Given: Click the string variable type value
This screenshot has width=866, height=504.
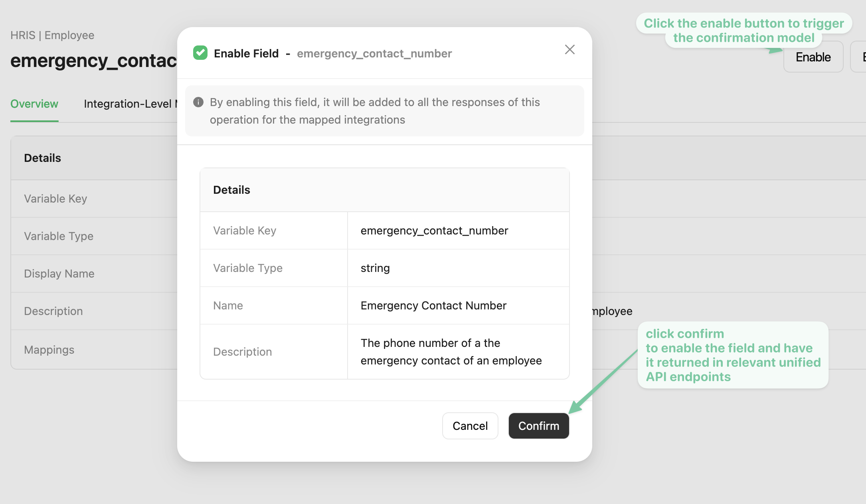Looking at the screenshot, I should click(375, 268).
